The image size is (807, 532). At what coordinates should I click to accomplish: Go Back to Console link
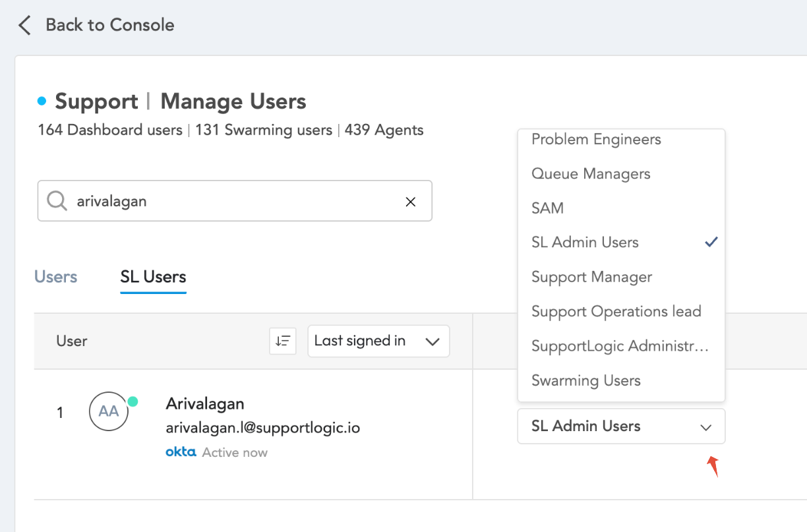coord(109,25)
